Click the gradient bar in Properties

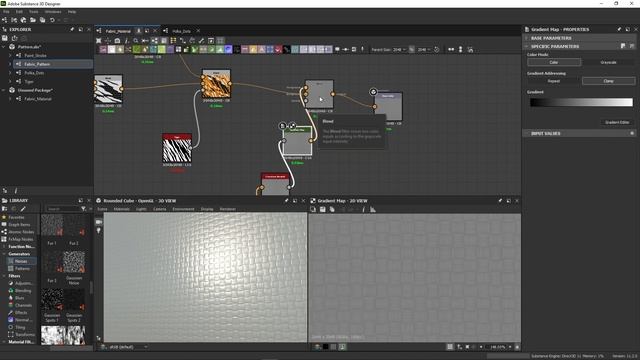[x=581, y=102]
